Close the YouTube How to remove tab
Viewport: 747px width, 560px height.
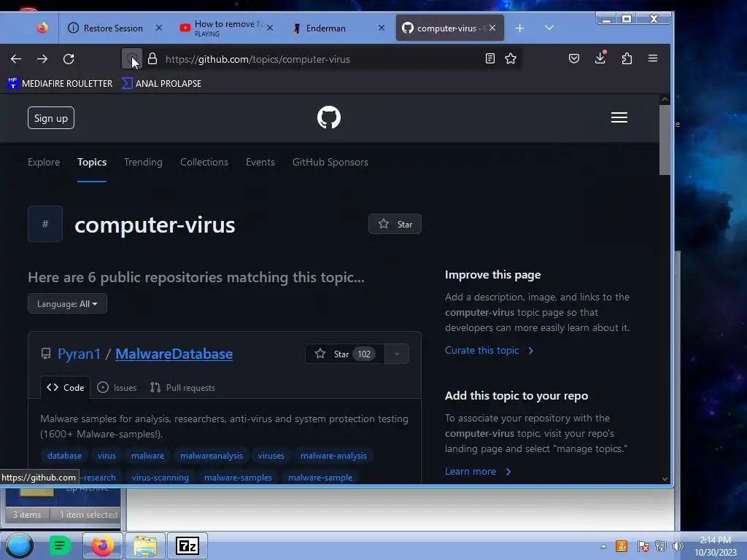(x=270, y=28)
